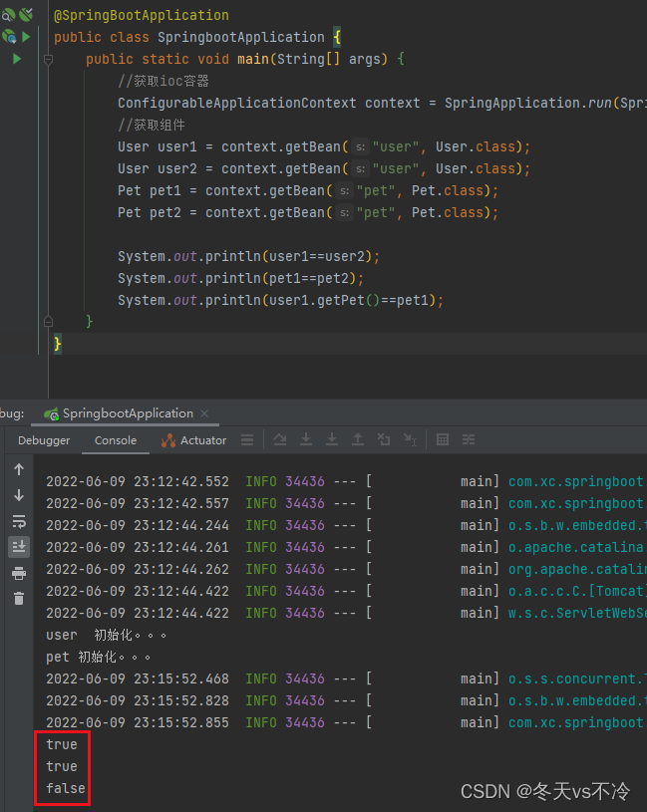Image resolution: width=647 pixels, height=812 pixels.
Task: Click ConfigurableApplicationContext type in code
Action: click(x=236, y=103)
